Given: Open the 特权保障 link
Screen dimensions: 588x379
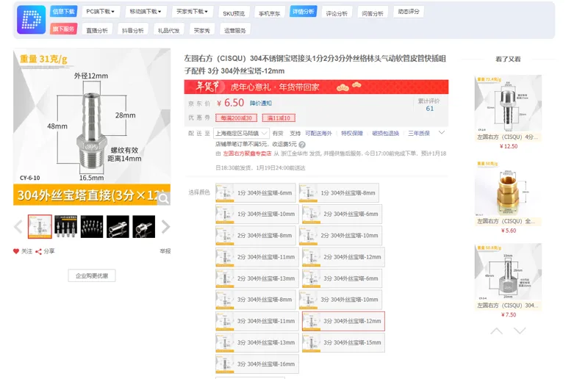Looking at the screenshot, I should [x=352, y=133].
